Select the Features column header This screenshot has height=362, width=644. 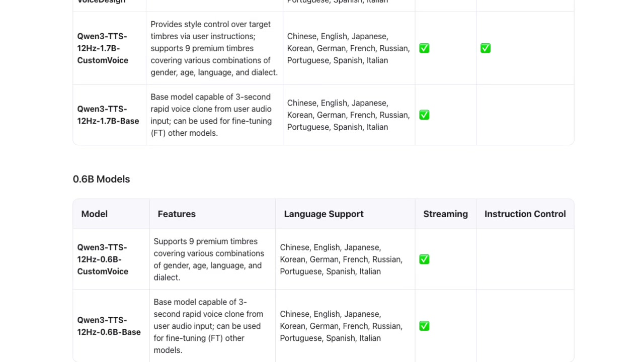point(177,214)
